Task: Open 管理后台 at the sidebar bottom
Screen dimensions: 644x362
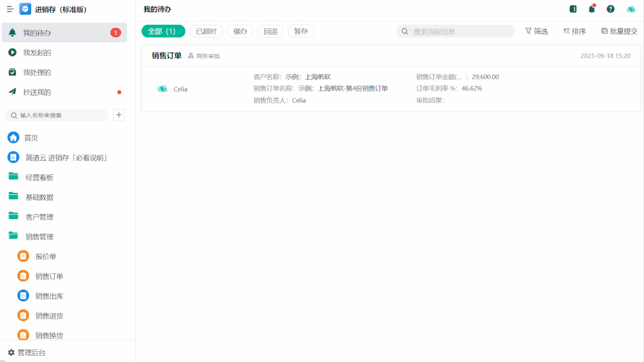Action: (27, 352)
